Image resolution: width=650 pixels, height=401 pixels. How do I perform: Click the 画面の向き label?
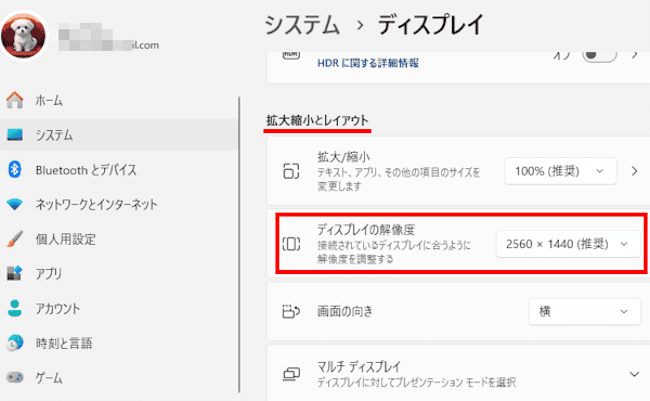(345, 311)
